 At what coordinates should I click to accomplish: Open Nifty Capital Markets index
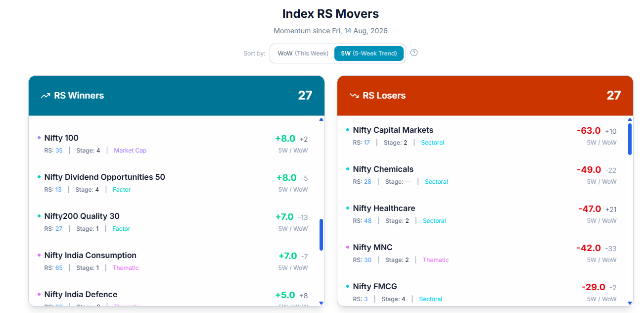[393, 130]
